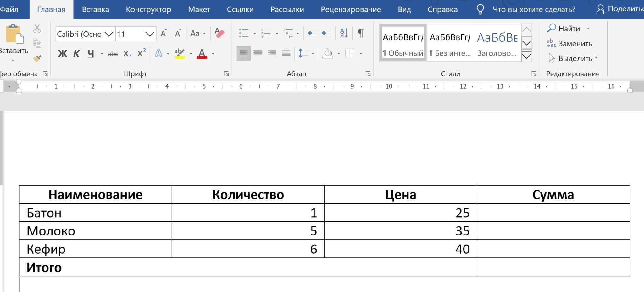Apply the Обычный style
The width and height of the screenshot is (644, 292).
pos(403,42)
